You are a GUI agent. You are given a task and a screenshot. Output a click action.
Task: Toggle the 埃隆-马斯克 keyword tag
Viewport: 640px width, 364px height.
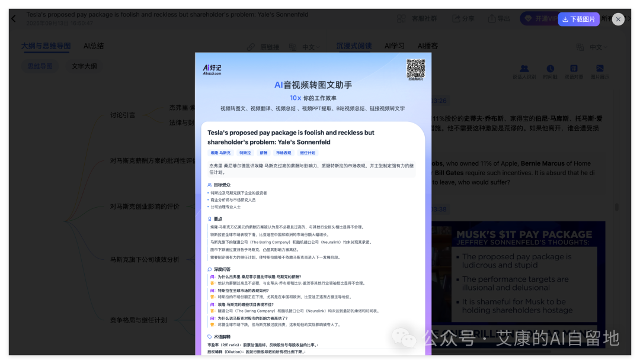[x=222, y=153]
